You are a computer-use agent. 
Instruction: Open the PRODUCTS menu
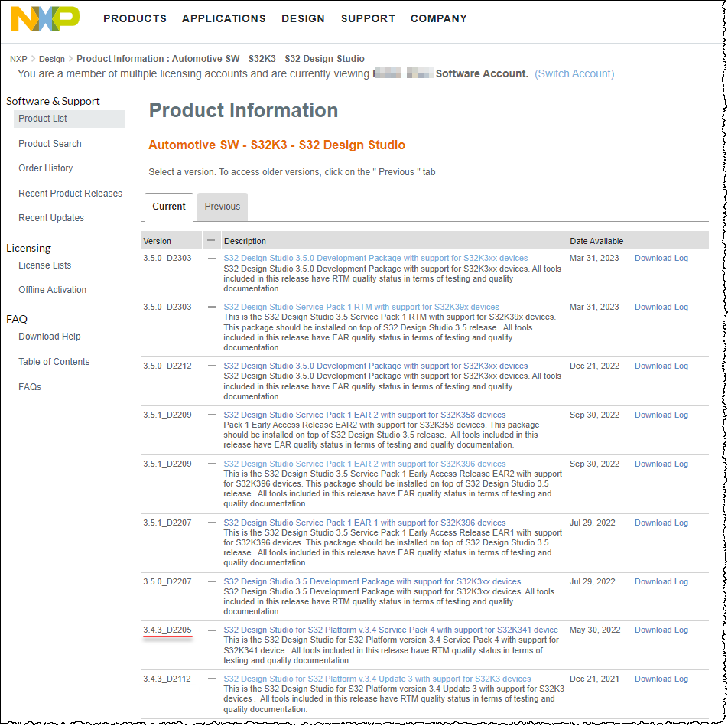click(x=135, y=18)
